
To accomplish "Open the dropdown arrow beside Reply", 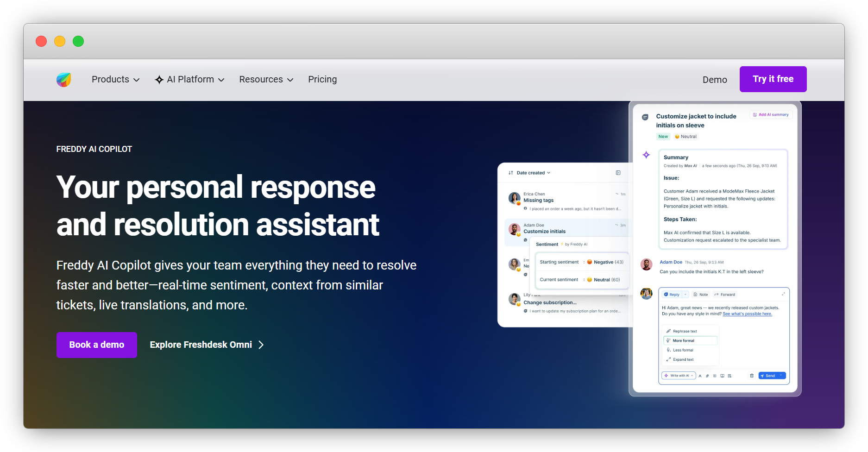I will click(686, 295).
